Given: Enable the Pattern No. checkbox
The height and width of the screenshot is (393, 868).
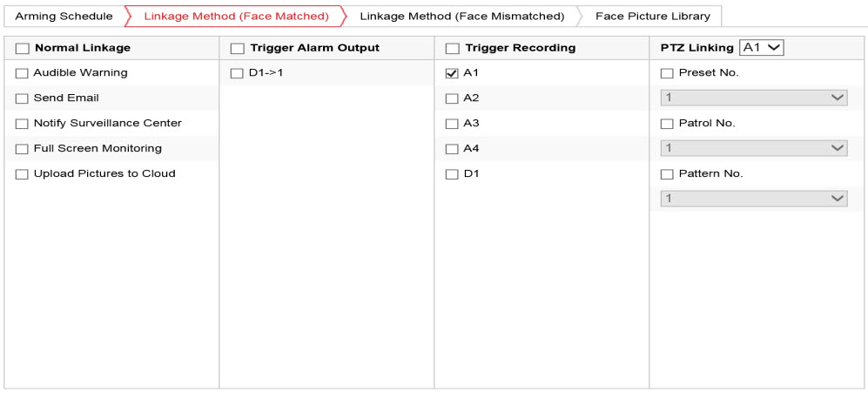Looking at the screenshot, I should [x=667, y=175].
